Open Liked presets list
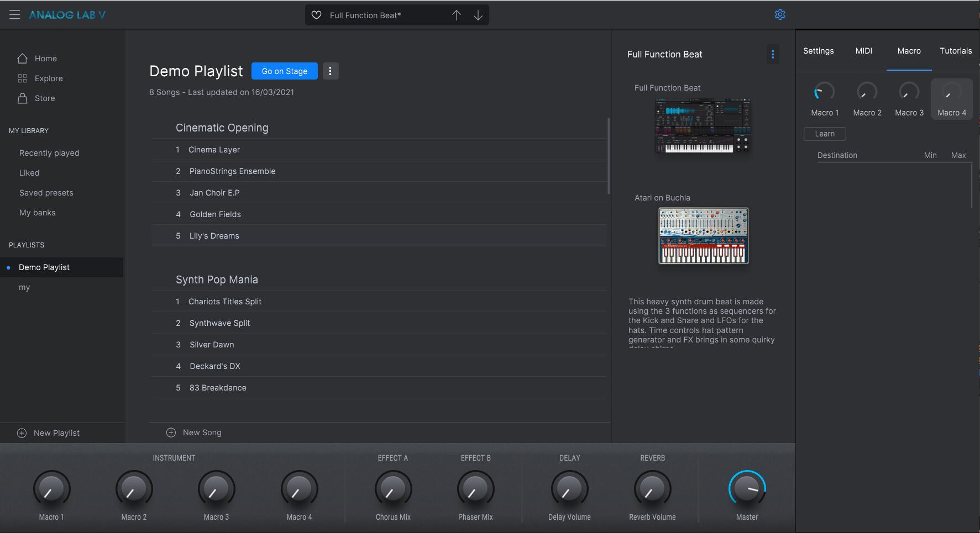Image resolution: width=980 pixels, height=533 pixels. [29, 173]
